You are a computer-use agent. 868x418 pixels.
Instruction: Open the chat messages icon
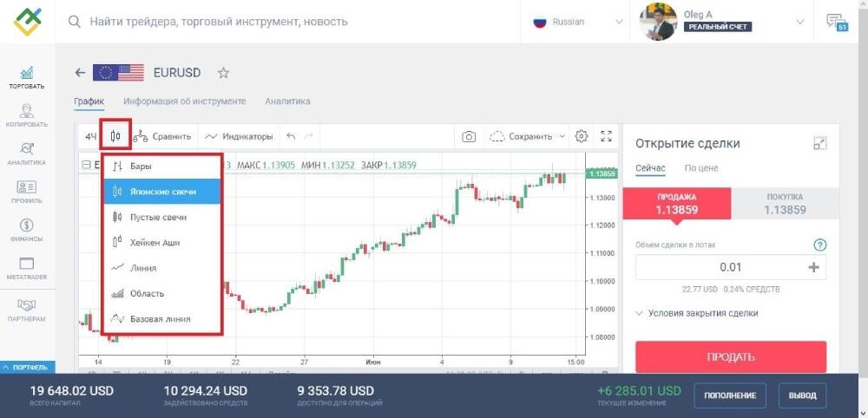click(837, 23)
